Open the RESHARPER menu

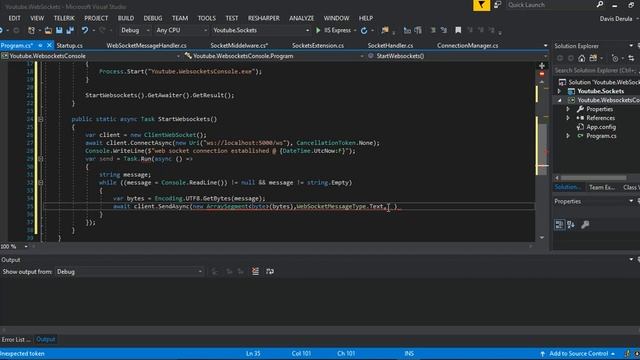264,18
